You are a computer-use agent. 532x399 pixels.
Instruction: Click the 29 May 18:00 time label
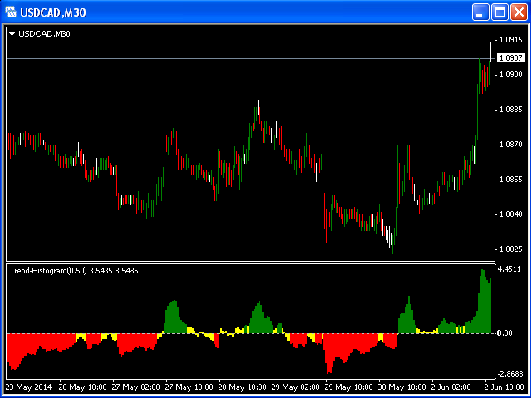351,387
